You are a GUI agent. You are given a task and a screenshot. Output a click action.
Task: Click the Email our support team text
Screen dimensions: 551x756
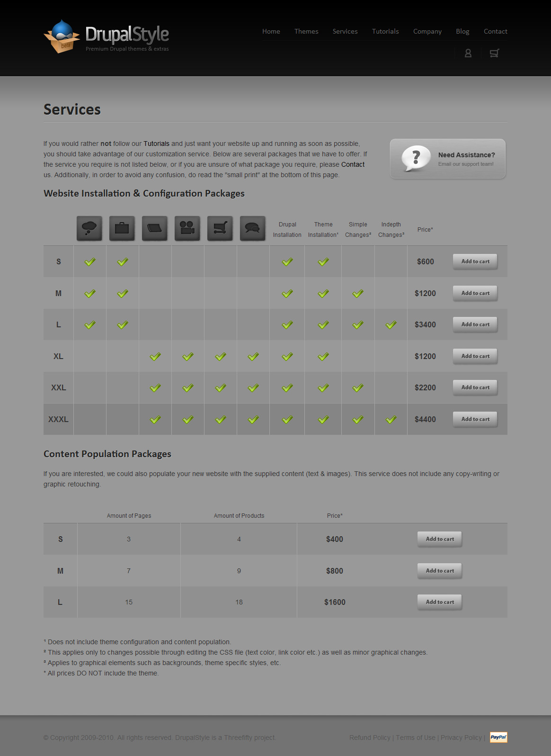tap(466, 164)
